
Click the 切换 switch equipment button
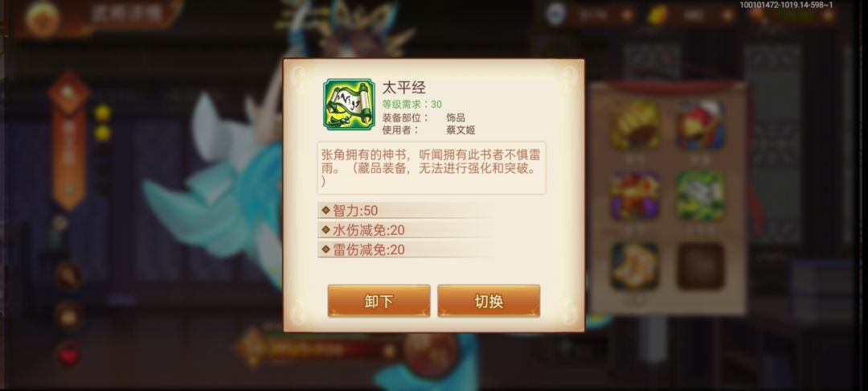tap(489, 301)
